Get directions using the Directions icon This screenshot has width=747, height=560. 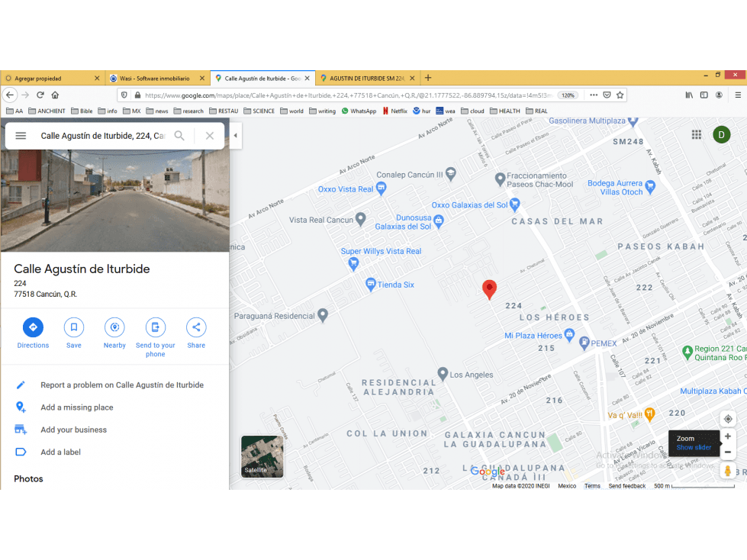click(x=33, y=327)
